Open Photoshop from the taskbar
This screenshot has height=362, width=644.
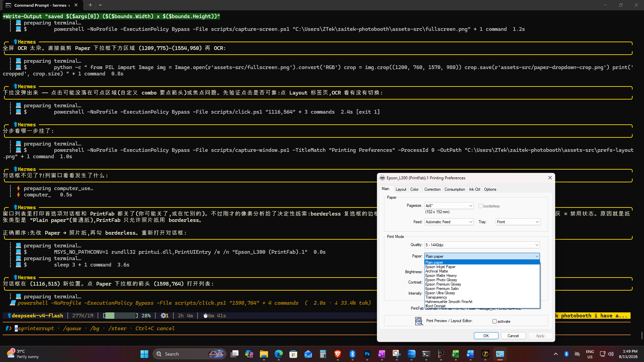[x=367, y=354]
